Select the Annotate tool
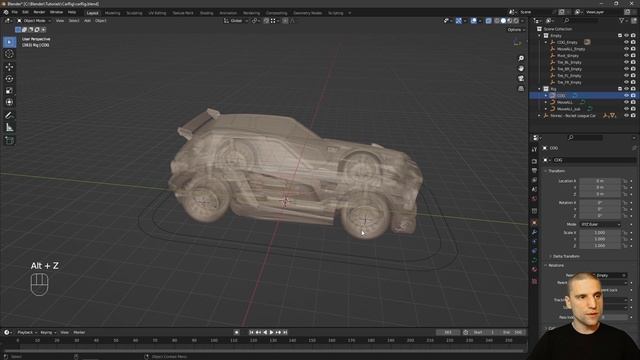Screen dimensions: 640x360 click(x=9, y=116)
